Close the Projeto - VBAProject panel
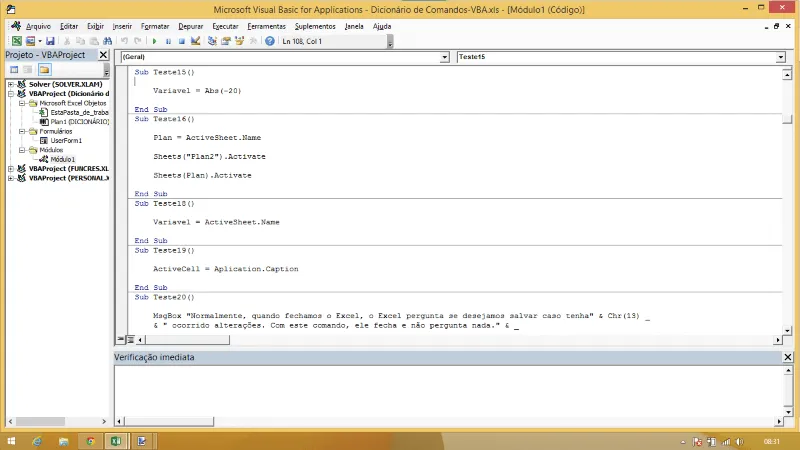The width and height of the screenshot is (800, 450). coord(103,55)
